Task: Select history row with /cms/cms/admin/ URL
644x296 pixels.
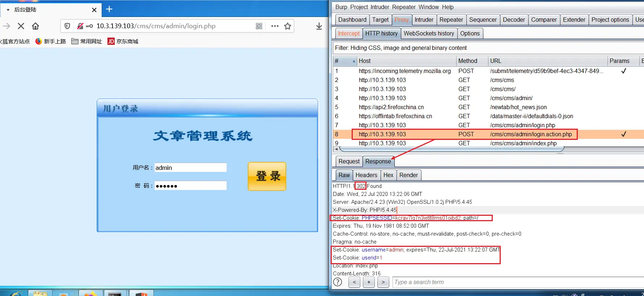Action: (x=488, y=98)
